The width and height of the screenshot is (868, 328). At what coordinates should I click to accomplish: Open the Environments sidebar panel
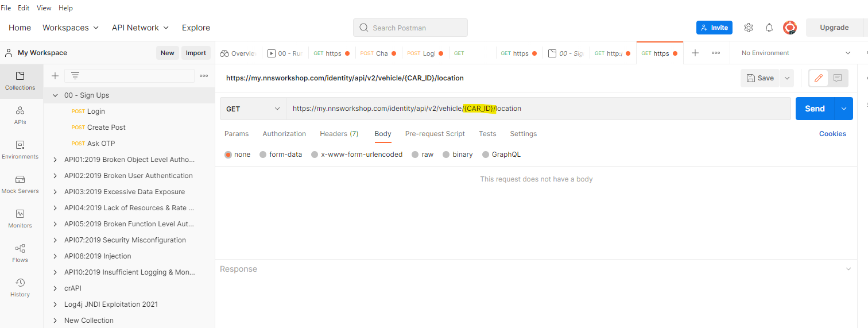[20, 150]
